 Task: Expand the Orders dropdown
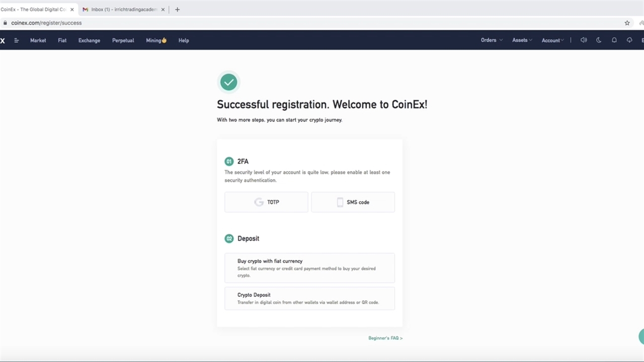tap(492, 40)
